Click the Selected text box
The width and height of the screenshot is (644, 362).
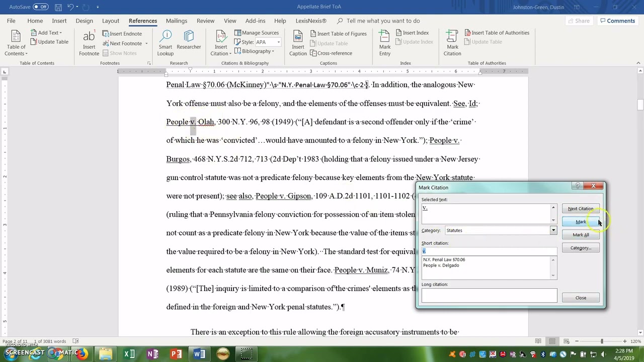tap(486, 214)
